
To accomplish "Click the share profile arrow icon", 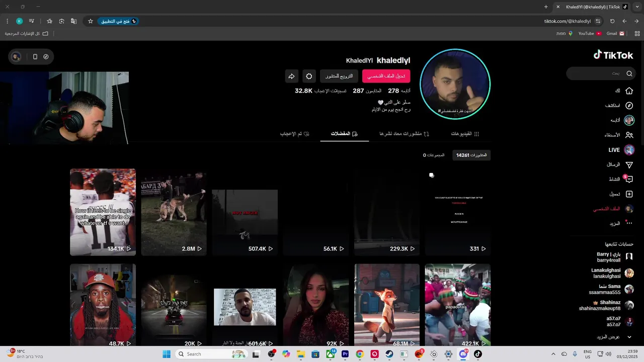I will [x=291, y=76].
